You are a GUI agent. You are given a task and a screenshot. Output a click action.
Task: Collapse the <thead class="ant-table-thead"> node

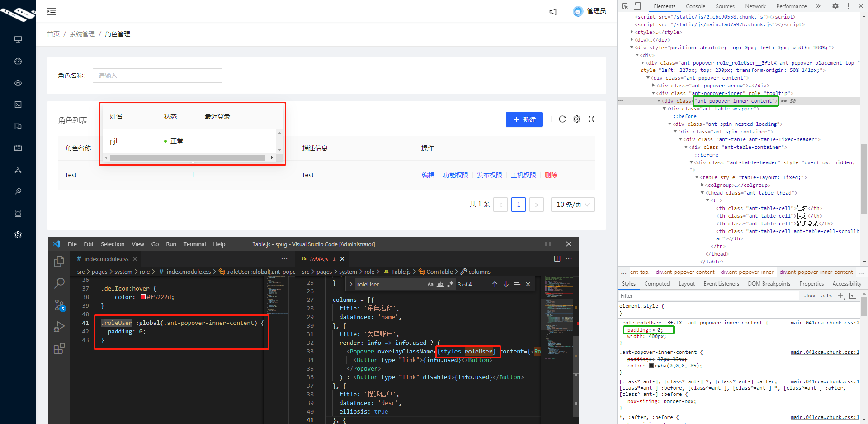point(702,193)
